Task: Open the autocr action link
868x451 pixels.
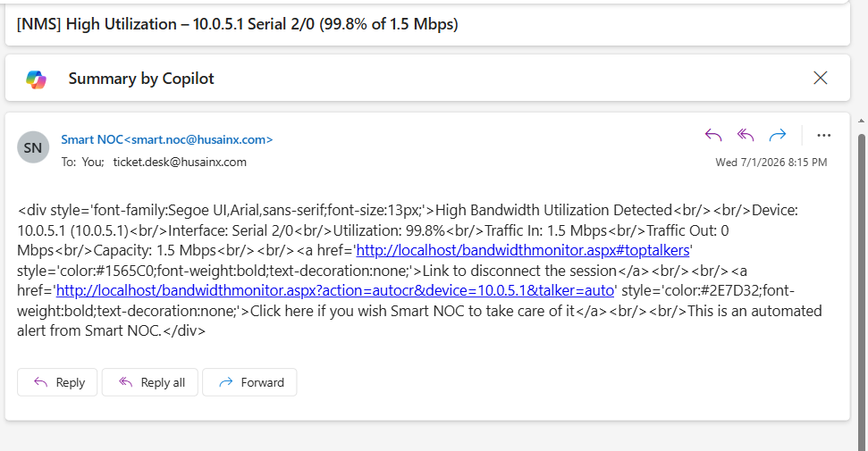Action: 335,290
